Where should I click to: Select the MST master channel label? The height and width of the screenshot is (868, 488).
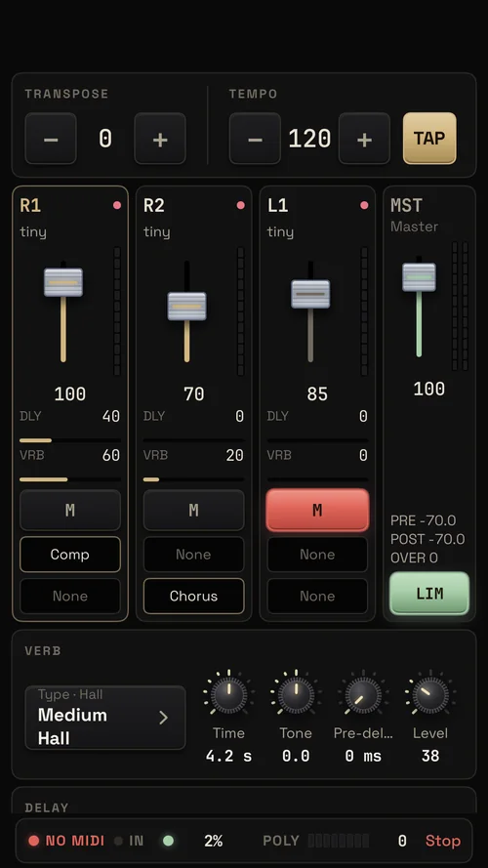point(407,206)
